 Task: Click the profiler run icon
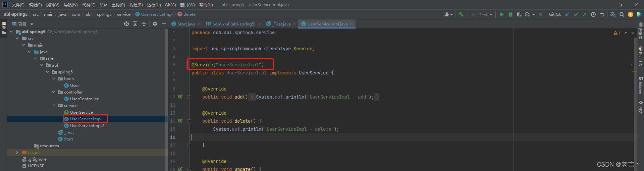point(527,14)
